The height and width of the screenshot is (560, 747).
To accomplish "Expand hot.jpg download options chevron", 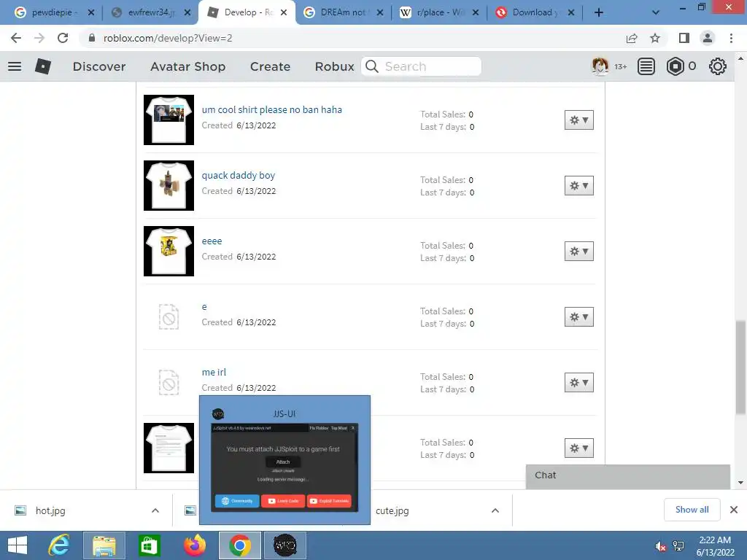I will [155, 510].
